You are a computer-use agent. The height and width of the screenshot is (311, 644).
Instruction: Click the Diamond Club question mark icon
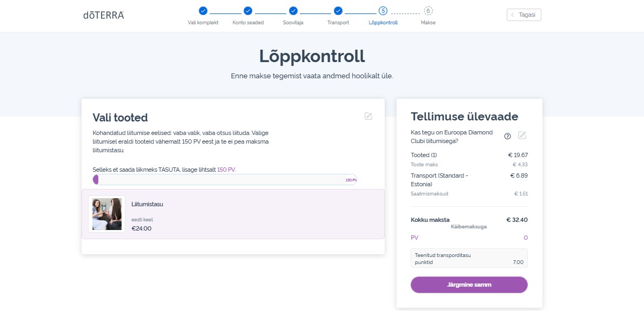click(507, 136)
